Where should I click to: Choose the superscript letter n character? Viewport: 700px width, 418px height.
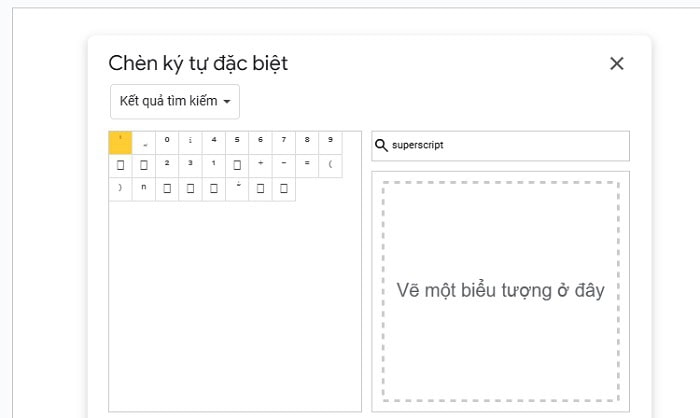[x=144, y=189]
